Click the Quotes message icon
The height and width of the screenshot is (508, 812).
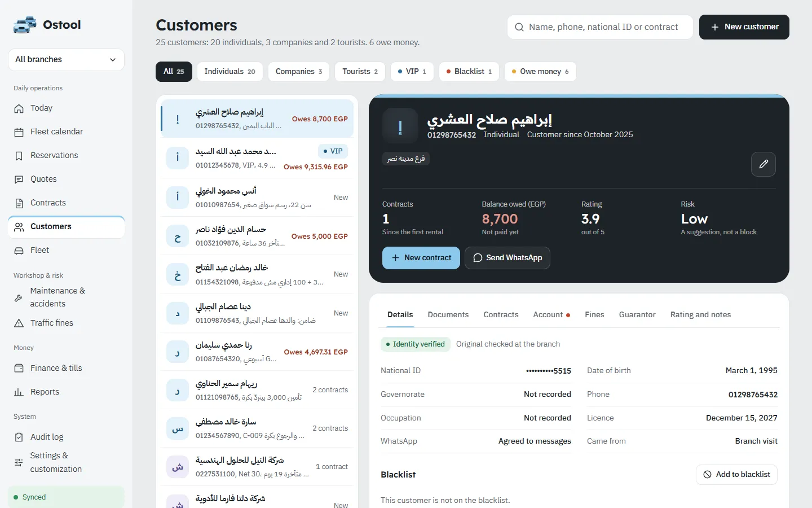click(x=19, y=179)
